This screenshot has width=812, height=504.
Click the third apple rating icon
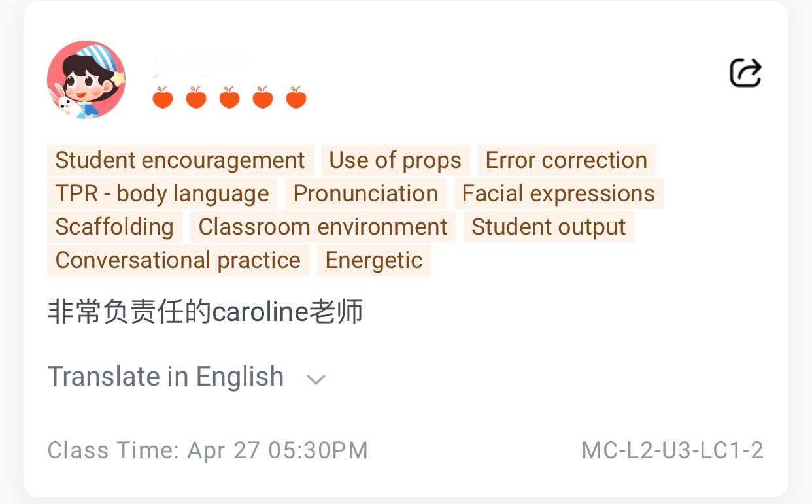point(229,98)
